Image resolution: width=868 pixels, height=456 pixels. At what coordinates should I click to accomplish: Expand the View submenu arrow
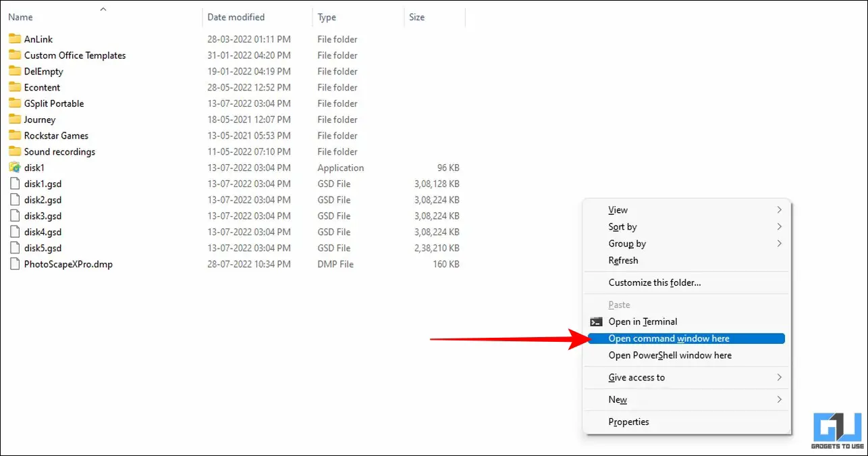coord(779,210)
